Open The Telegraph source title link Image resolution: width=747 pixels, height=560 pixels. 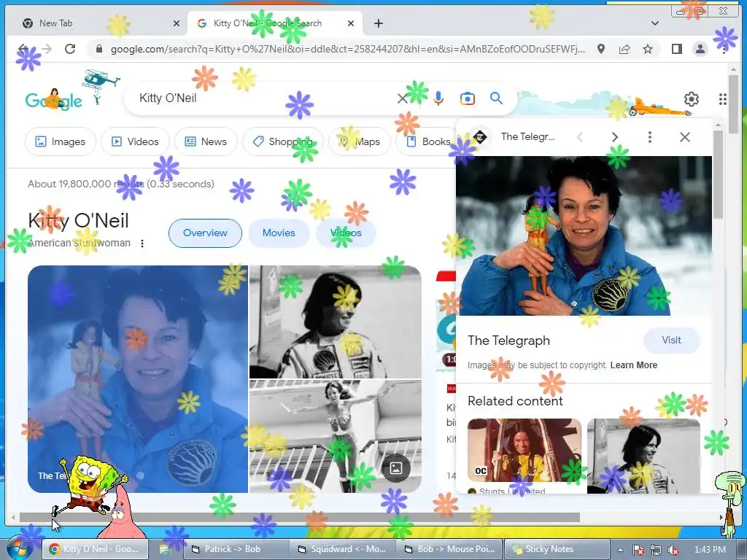[508, 341]
